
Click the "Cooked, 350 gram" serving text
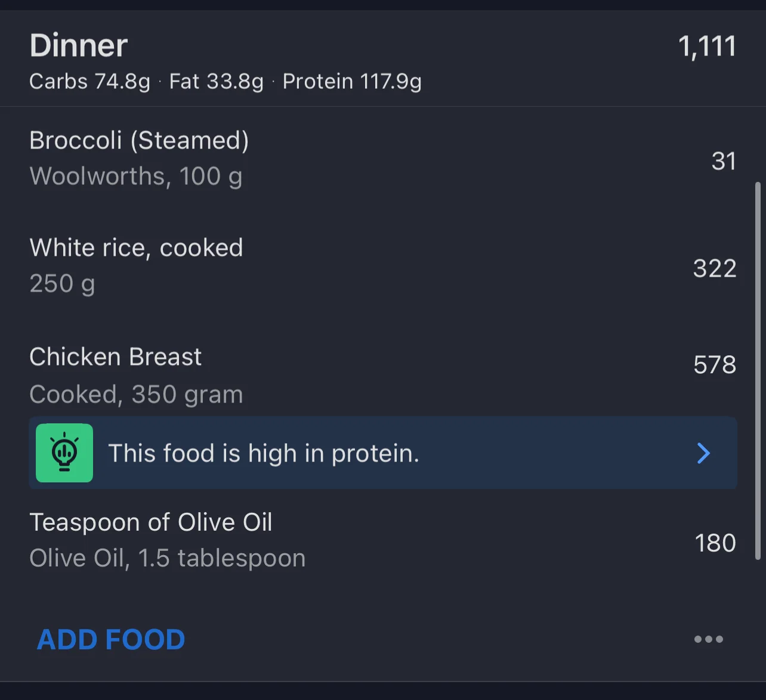click(x=136, y=394)
